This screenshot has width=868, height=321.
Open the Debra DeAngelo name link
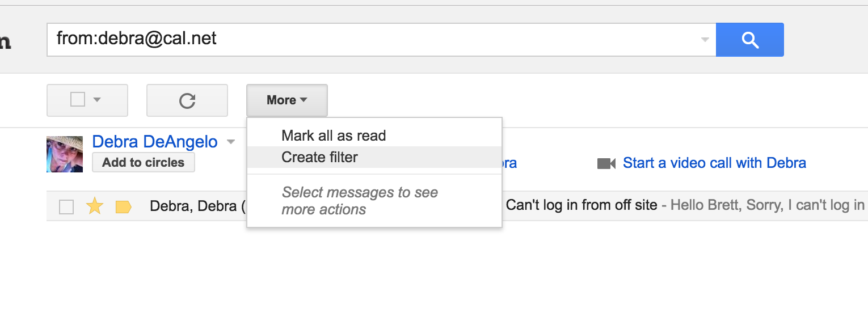tap(154, 141)
